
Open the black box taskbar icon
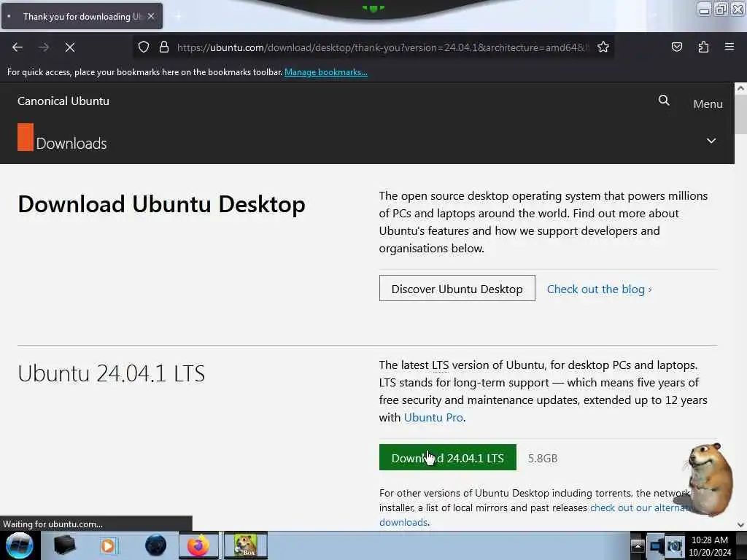pyautogui.click(x=65, y=545)
